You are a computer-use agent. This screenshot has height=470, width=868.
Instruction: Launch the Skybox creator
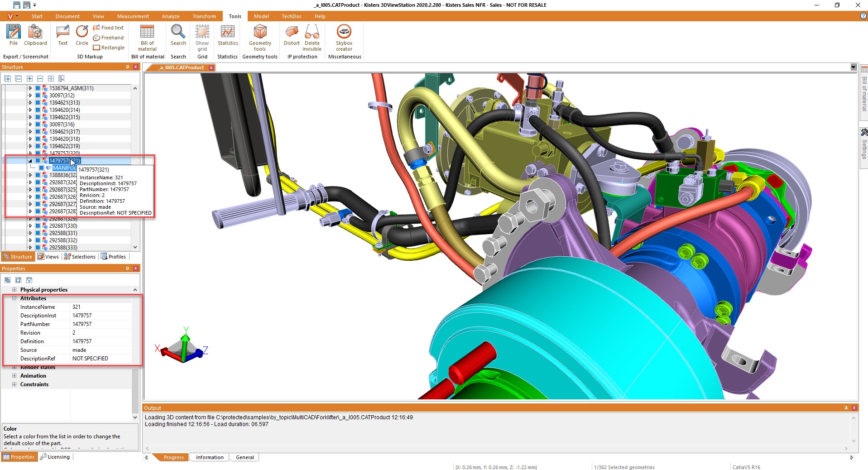coord(344,37)
